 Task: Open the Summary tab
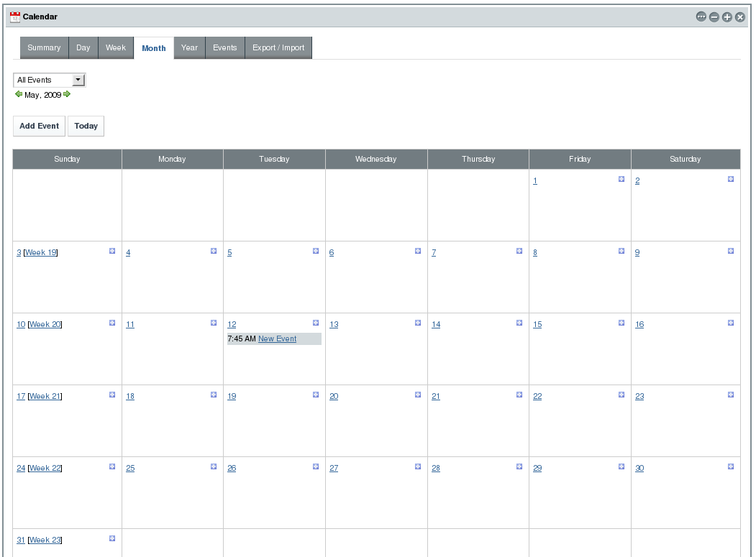click(44, 47)
